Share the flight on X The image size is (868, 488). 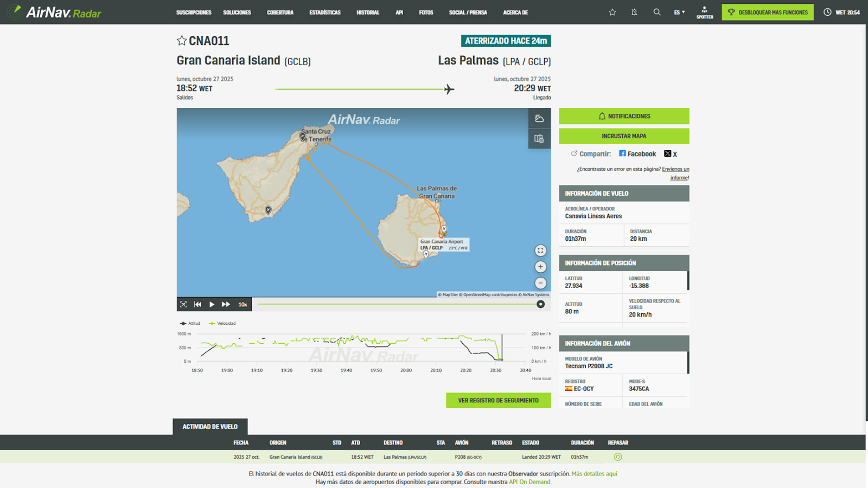(x=671, y=154)
